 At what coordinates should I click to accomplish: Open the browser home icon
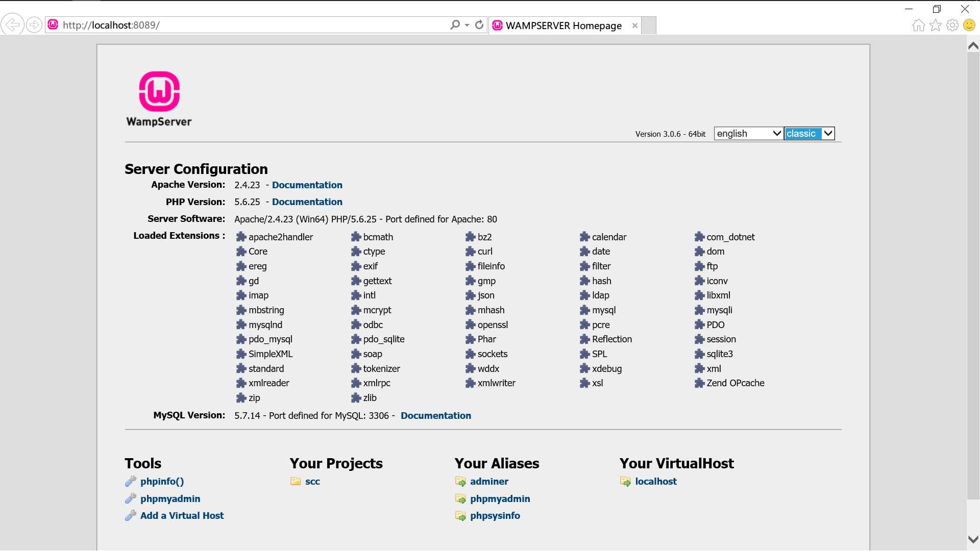click(918, 25)
